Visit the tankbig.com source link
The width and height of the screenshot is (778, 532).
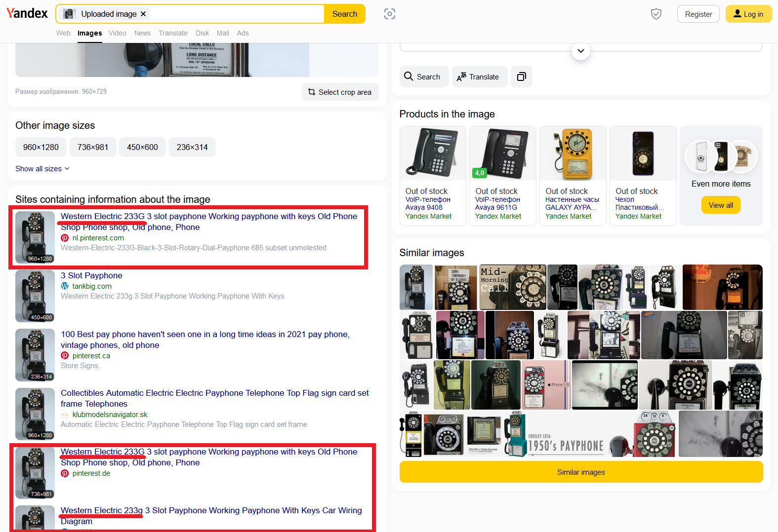coord(92,286)
